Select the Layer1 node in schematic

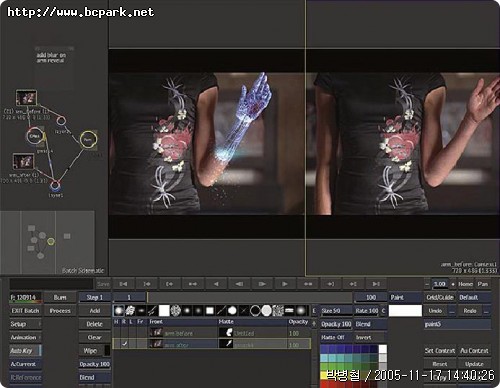pos(55,185)
